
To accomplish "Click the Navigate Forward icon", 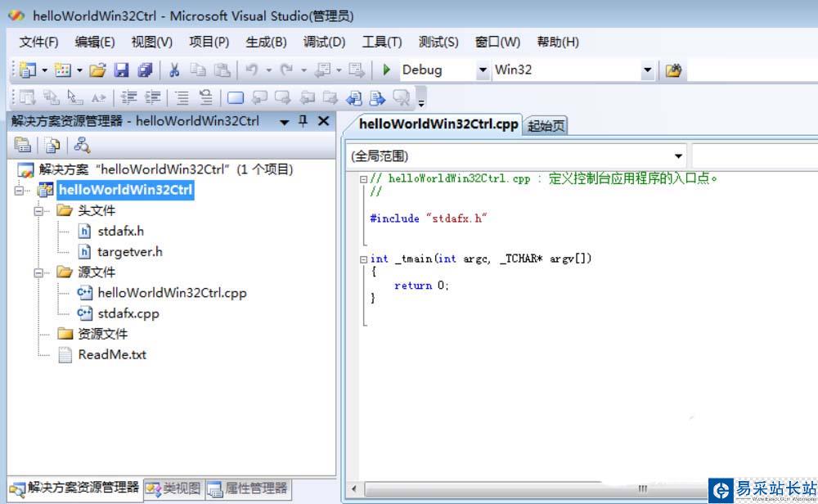I will point(357,70).
